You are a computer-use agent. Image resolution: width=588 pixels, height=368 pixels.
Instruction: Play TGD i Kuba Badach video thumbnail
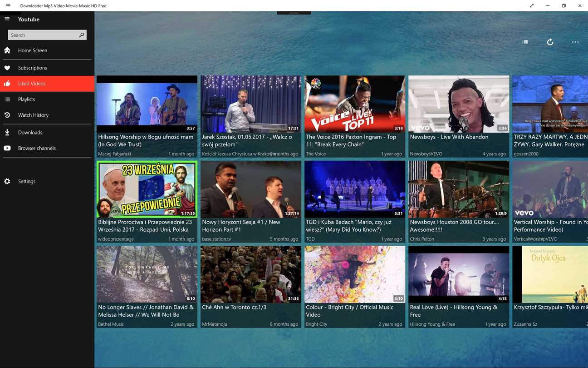click(x=355, y=189)
